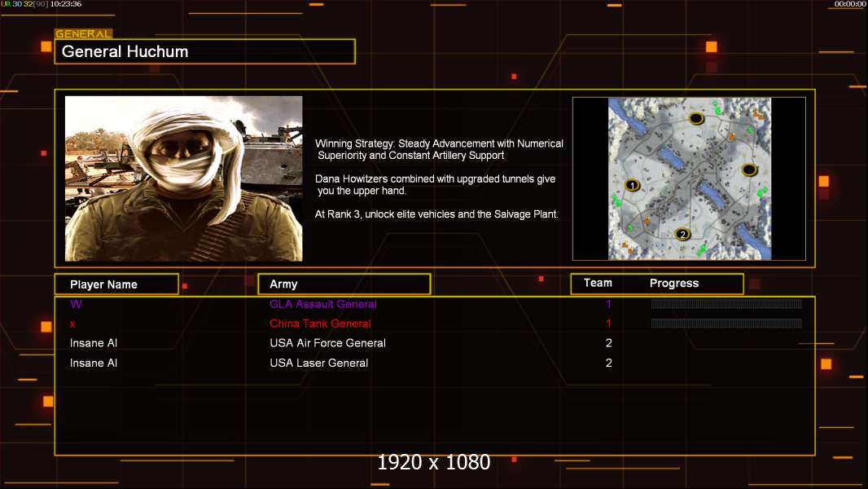The width and height of the screenshot is (868, 489).
Task: Click the Army column header
Action: tap(344, 284)
